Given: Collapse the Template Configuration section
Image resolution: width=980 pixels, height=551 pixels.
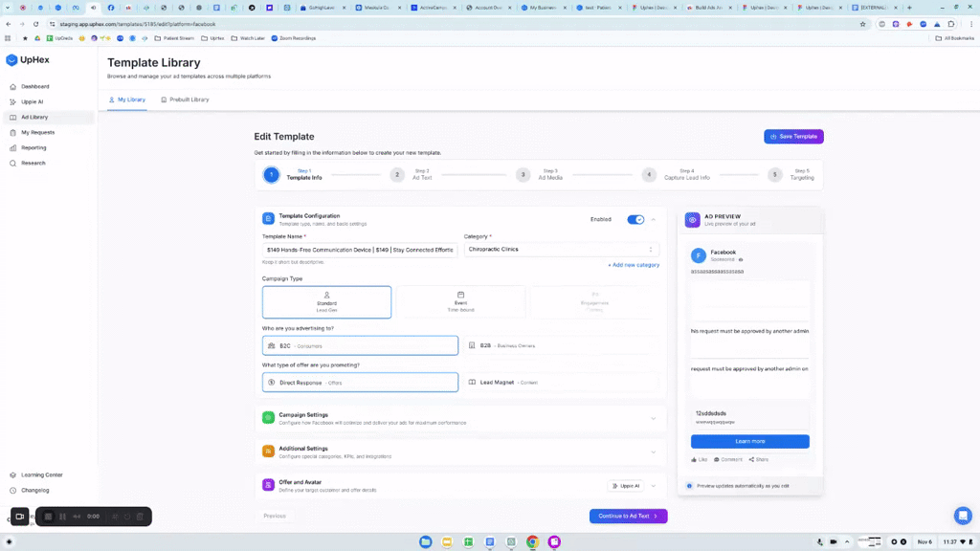Looking at the screenshot, I should pos(653,219).
